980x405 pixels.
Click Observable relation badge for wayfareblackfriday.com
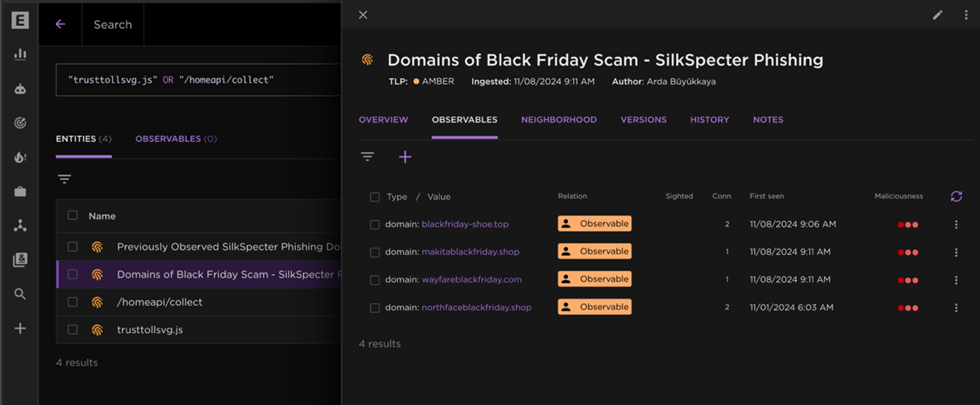pos(595,279)
